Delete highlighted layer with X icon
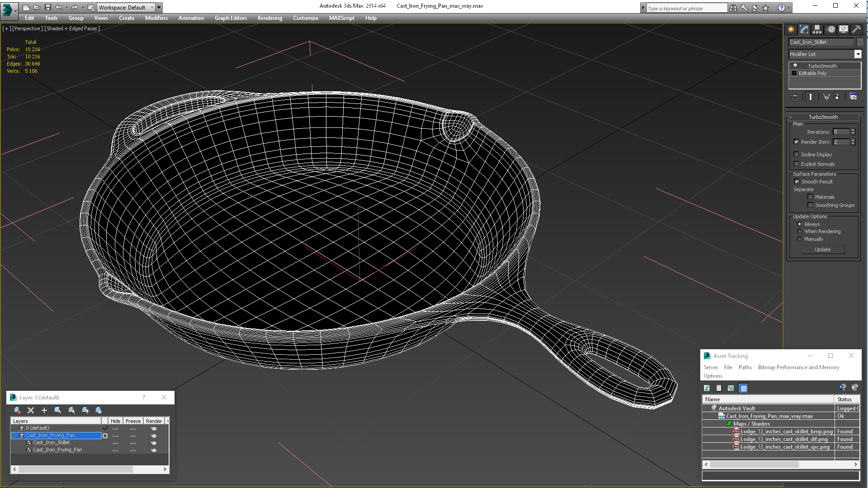Screen dimensions: 868x488 coord(31,410)
